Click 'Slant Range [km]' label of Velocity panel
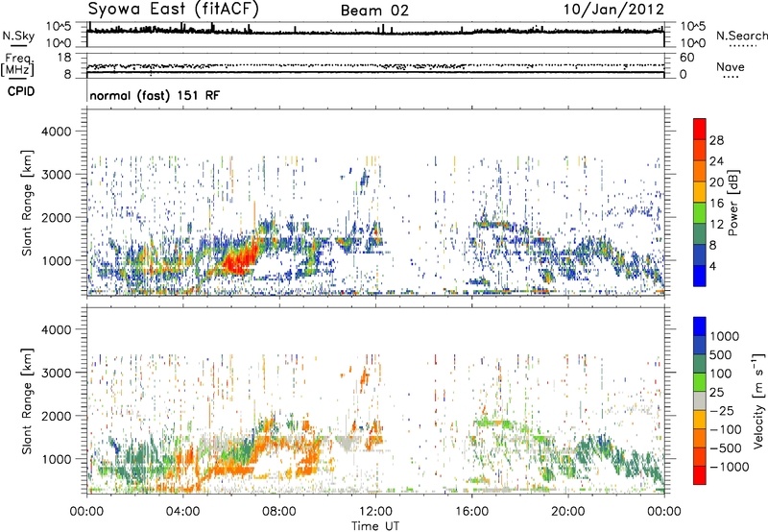Screen dimensions: 768x532 point(27,400)
